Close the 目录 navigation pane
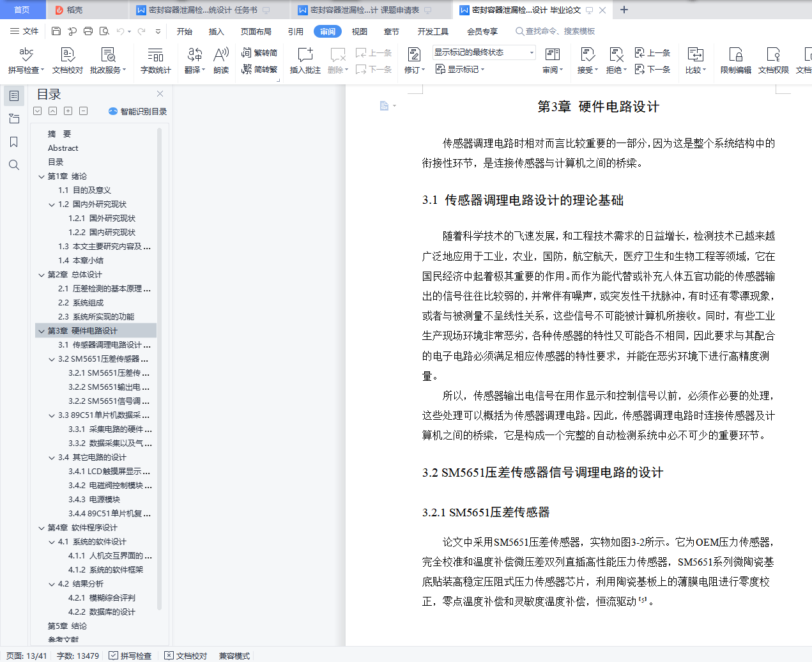 coord(160,94)
